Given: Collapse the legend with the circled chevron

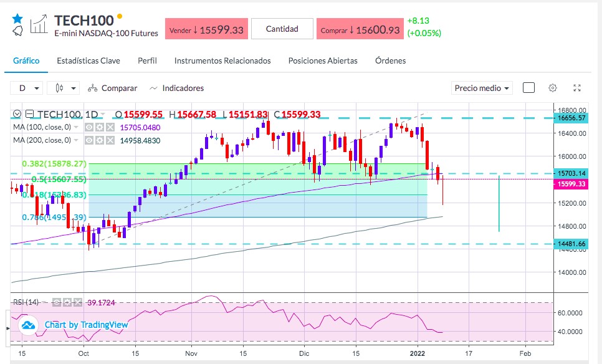Looking at the screenshot, I should (x=17, y=114).
